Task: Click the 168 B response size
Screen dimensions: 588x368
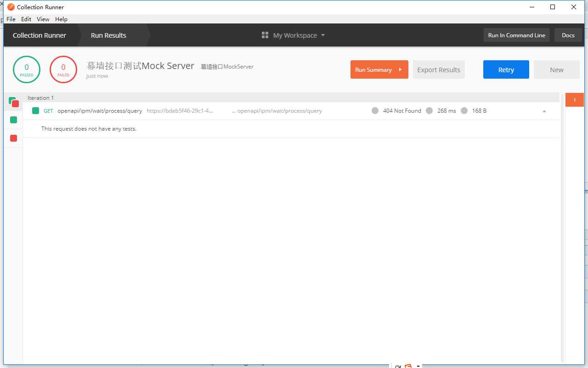Action: [x=479, y=111]
